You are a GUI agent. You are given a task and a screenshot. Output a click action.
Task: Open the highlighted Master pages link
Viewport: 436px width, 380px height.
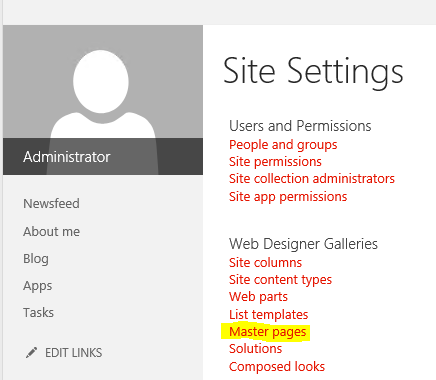pyautogui.click(x=267, y=332)
